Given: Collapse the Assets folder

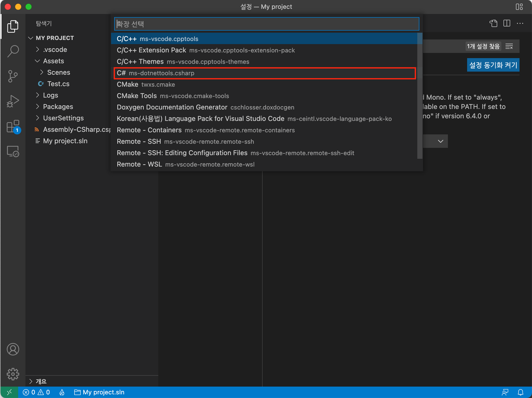Looking at the screenshot, I should 53,61.
